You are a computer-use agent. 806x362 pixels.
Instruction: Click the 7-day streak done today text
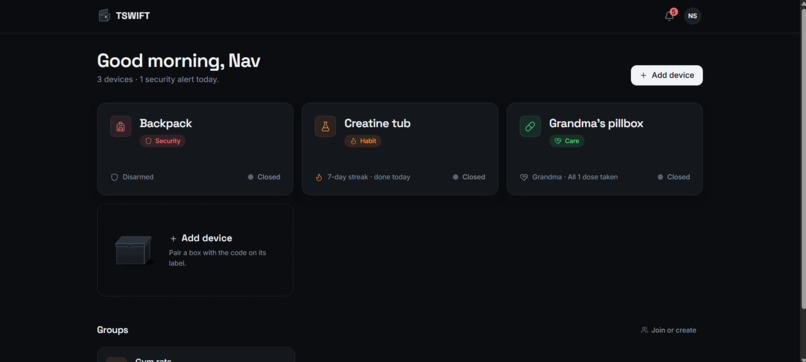pos(369,177)
